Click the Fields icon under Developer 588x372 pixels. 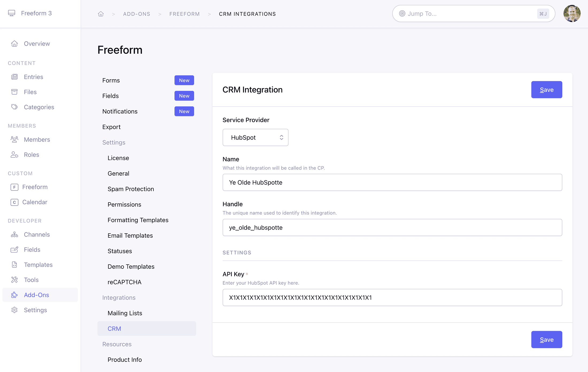[14, 249]
